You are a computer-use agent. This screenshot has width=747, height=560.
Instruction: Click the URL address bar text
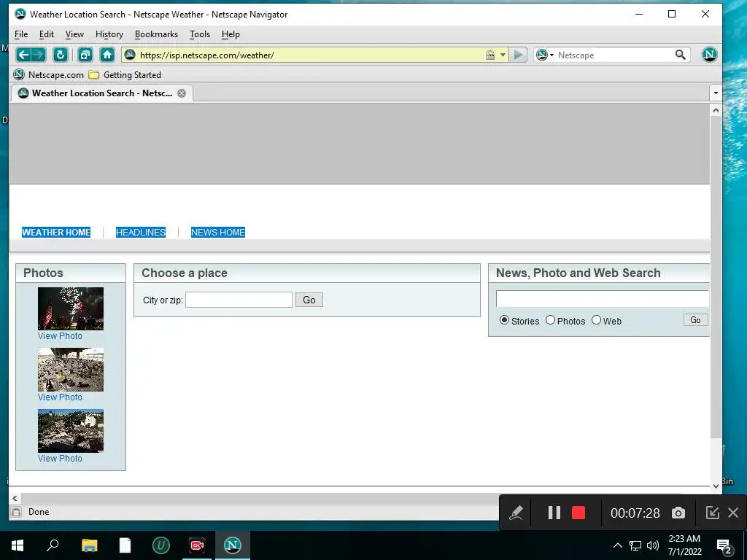(206, 55)
